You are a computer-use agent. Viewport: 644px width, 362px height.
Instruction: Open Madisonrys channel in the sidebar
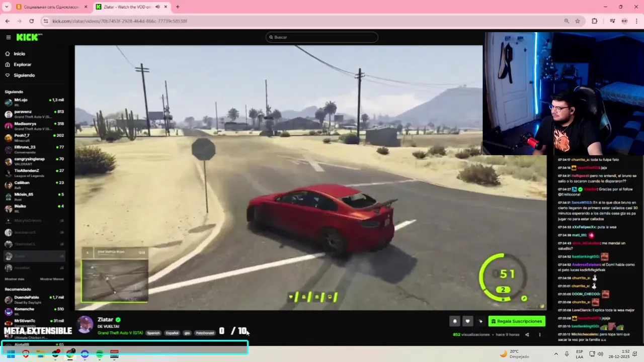(34, 126)
